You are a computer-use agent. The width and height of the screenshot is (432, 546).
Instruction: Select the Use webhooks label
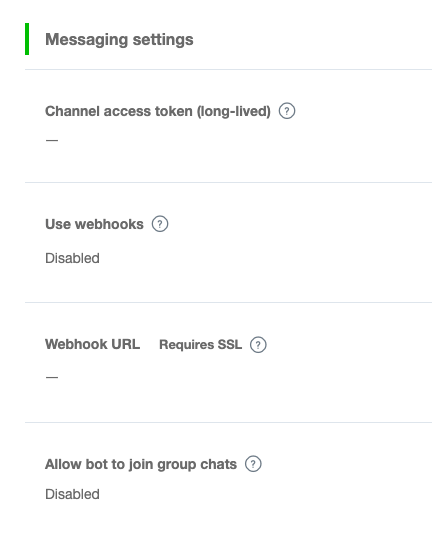click(x=94, y=224)
